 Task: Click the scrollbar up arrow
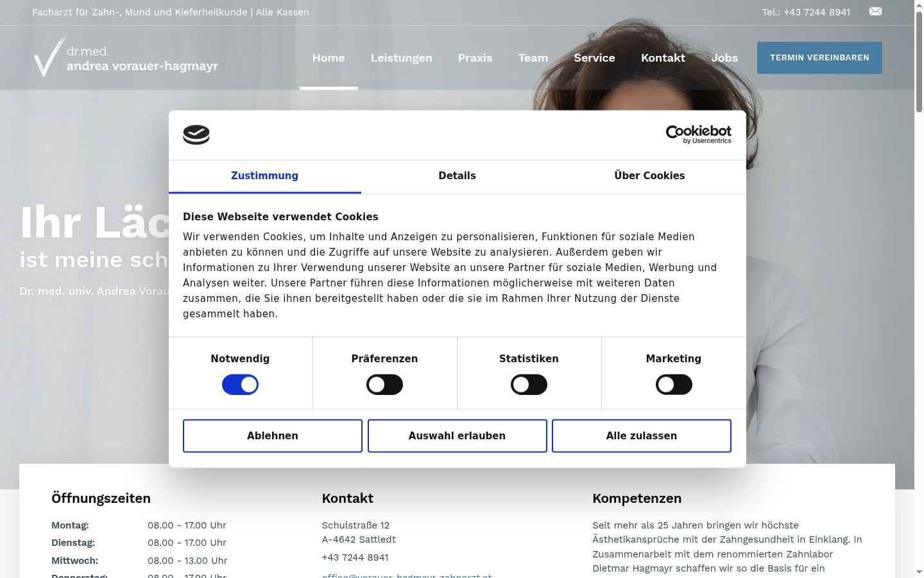919,4
